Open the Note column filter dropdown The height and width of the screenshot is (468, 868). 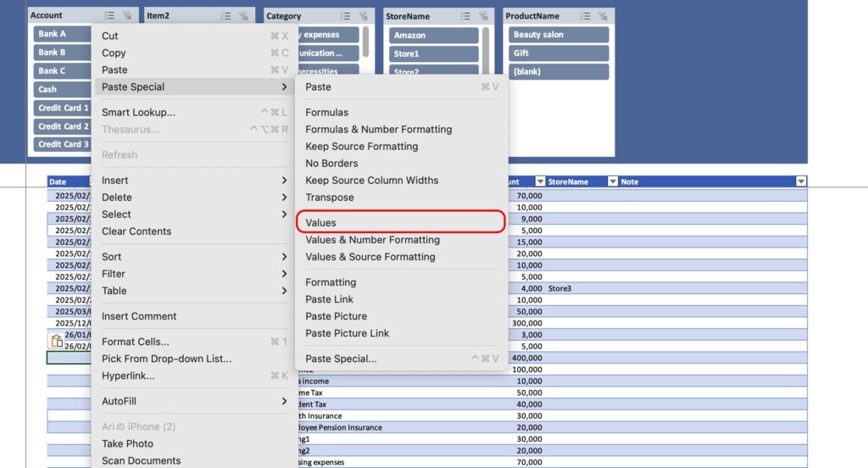pyautogui.click(x=800, y=181)
